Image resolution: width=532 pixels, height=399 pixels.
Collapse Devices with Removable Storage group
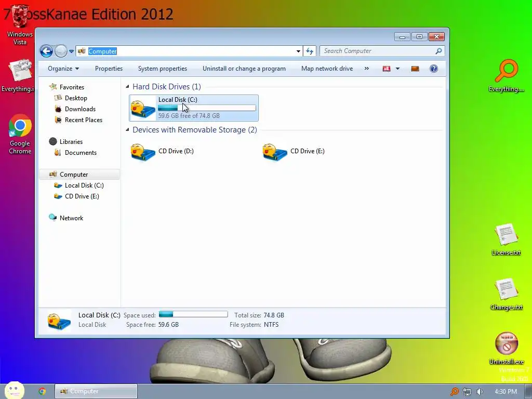[x=127, y=129]
